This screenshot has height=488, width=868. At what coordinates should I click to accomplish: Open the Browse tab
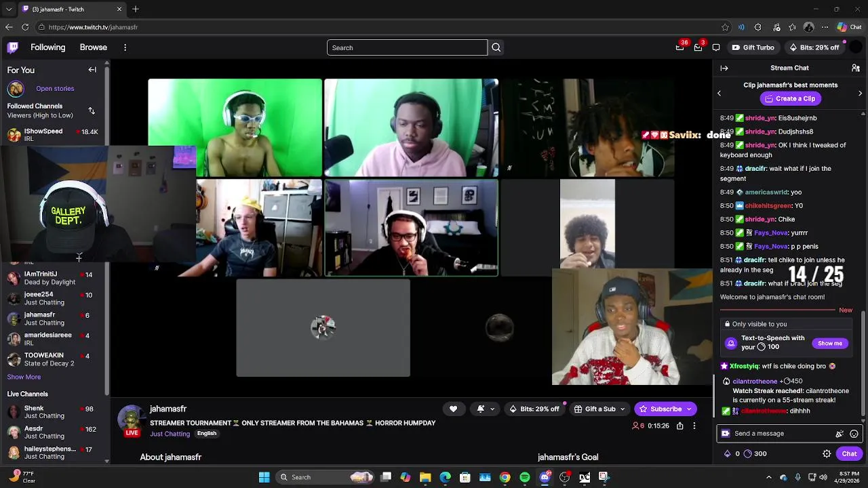pos(94,47)
